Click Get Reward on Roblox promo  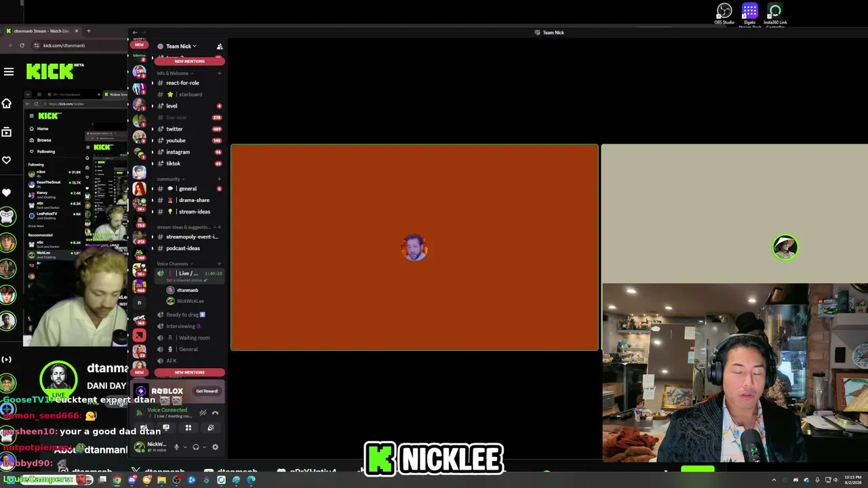click(x=207, y=391)
